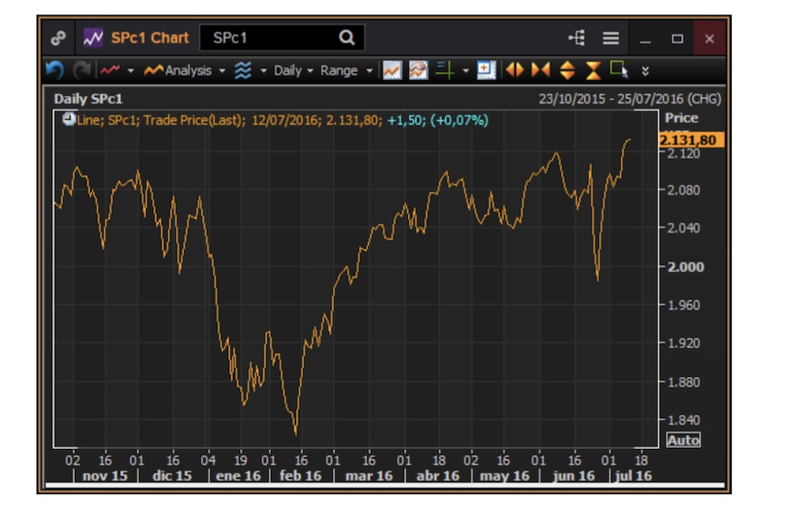Image resolution: width=812 pixels, height=522 pixels.
Task: Click the 2.000 price axis label
Action: point(686,267)
